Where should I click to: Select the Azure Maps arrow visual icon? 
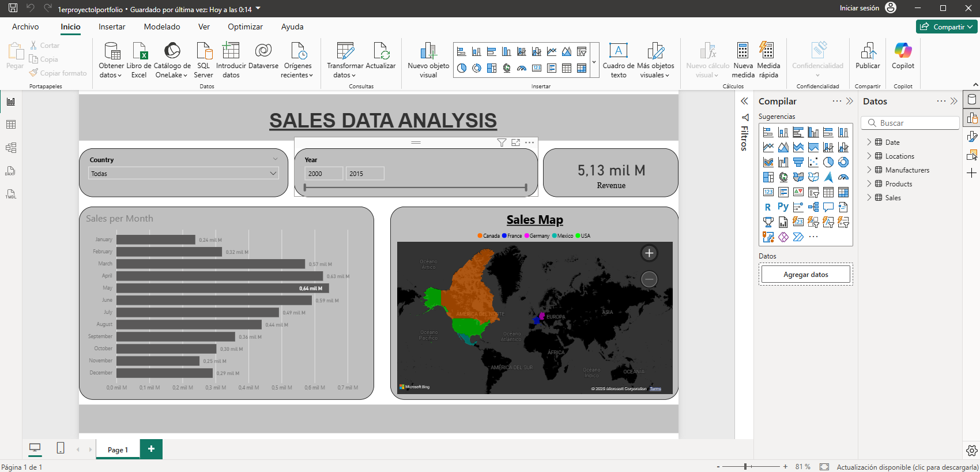point(828,177)
